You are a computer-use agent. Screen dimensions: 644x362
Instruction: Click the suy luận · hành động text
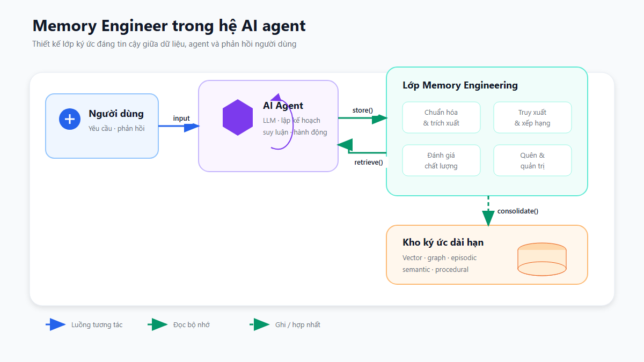pyautogui.click(x=295, y=132)
